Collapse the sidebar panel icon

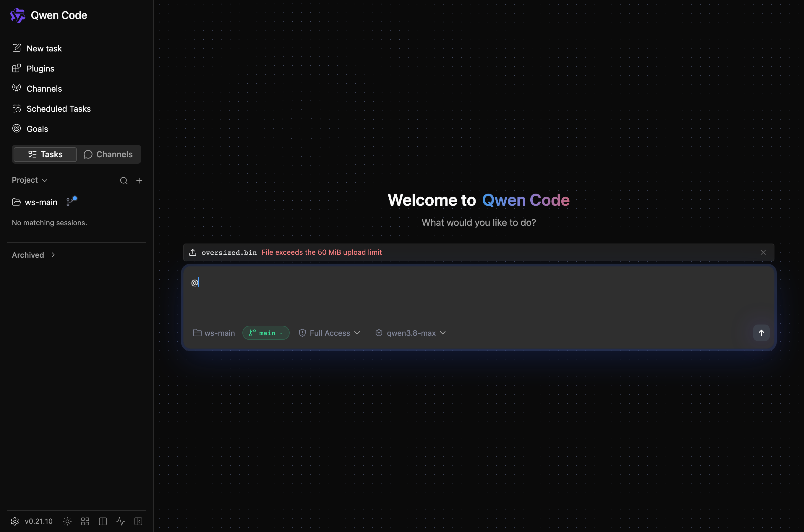138,521
